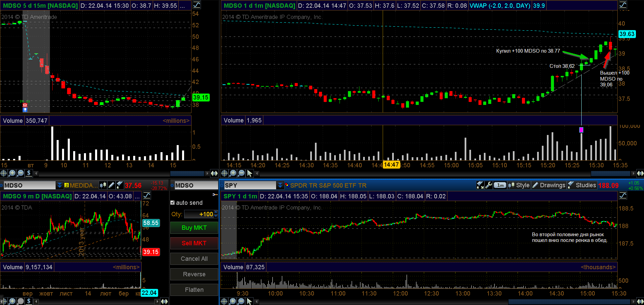Open chart mode icon on MDSO 15m header
Viewport: 644px width, 305px height.
(197, 5)
